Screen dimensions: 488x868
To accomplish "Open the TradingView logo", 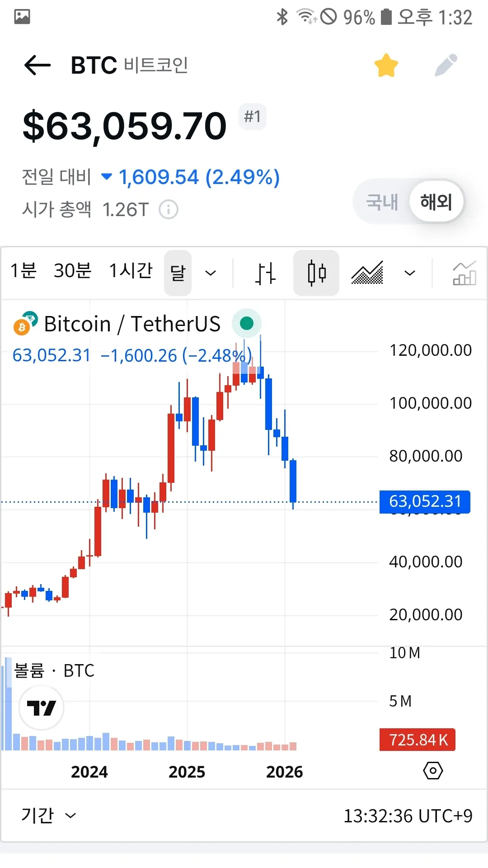I will (42, 708).
